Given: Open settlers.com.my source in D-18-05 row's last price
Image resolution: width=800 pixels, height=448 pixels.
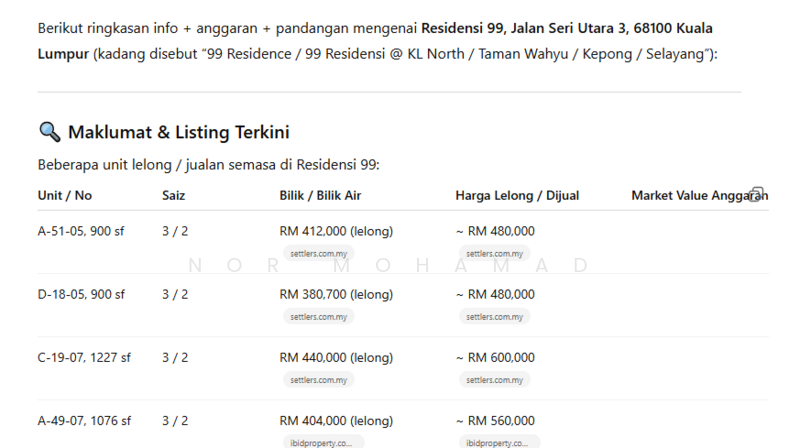Looking at the screenshot, I should [x=494, y=317].
